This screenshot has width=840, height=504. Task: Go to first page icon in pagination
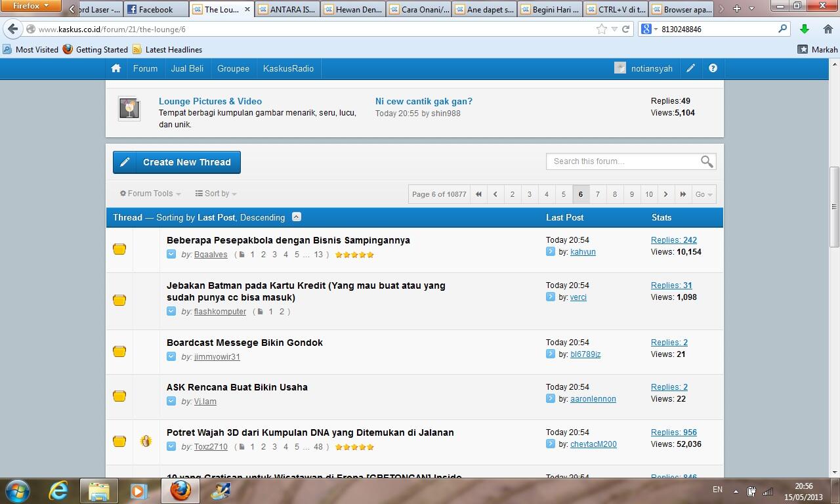tap(478, 194)
